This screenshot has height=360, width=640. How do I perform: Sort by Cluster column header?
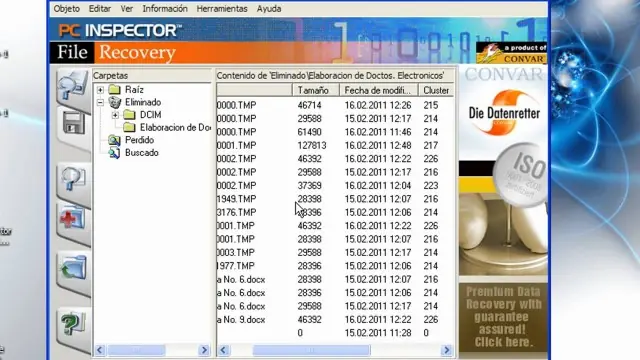click(436, 90)
